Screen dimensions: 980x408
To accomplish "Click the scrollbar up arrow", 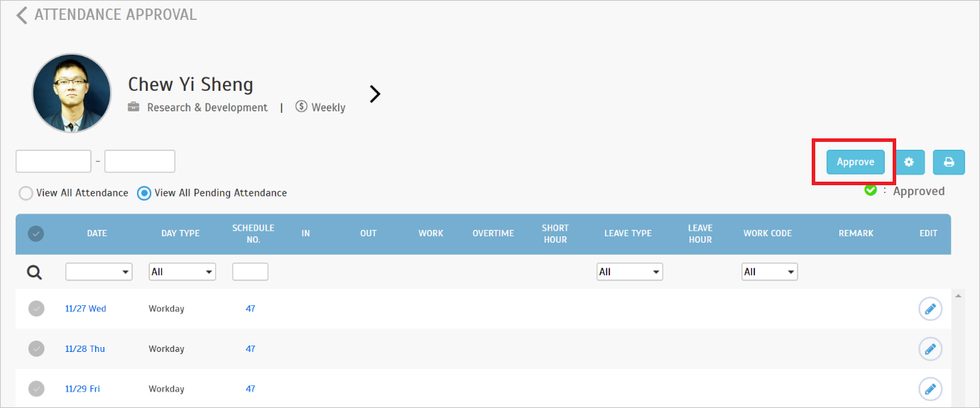I will click(959, 295).
